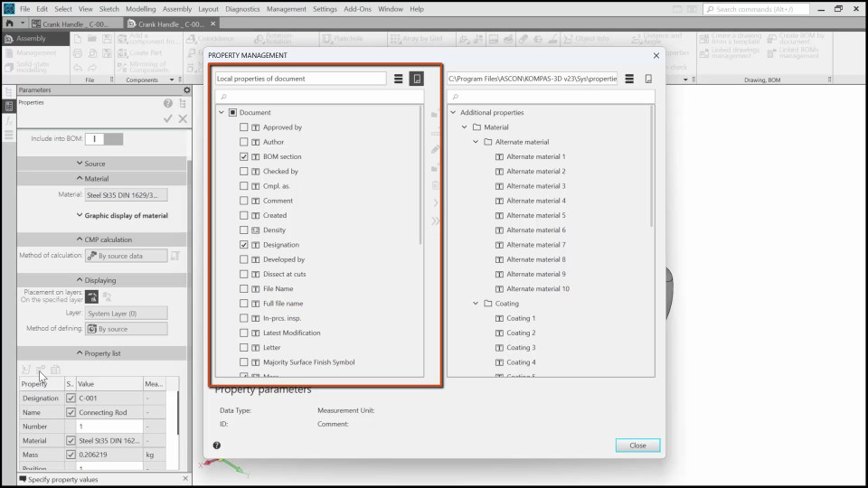Uncheck the Designation property checkbox

[244, 245]
